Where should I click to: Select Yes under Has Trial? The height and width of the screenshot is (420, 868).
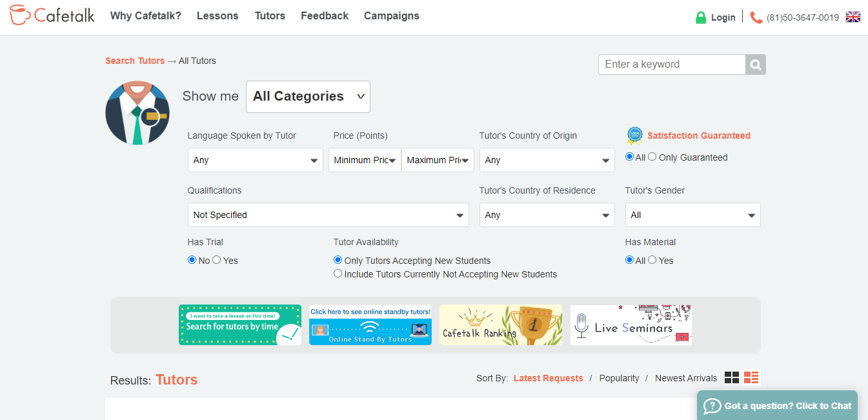(217, 260)
